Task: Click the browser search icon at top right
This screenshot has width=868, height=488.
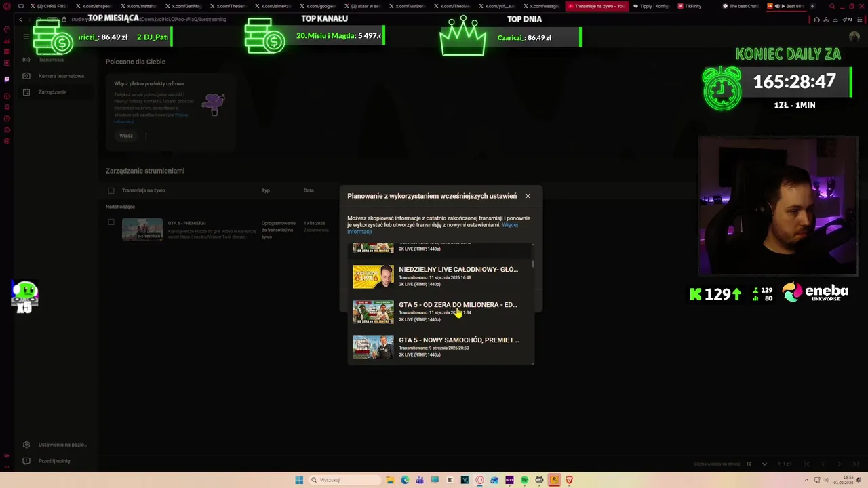Action: pyautogui.click(x=832, y=6)
